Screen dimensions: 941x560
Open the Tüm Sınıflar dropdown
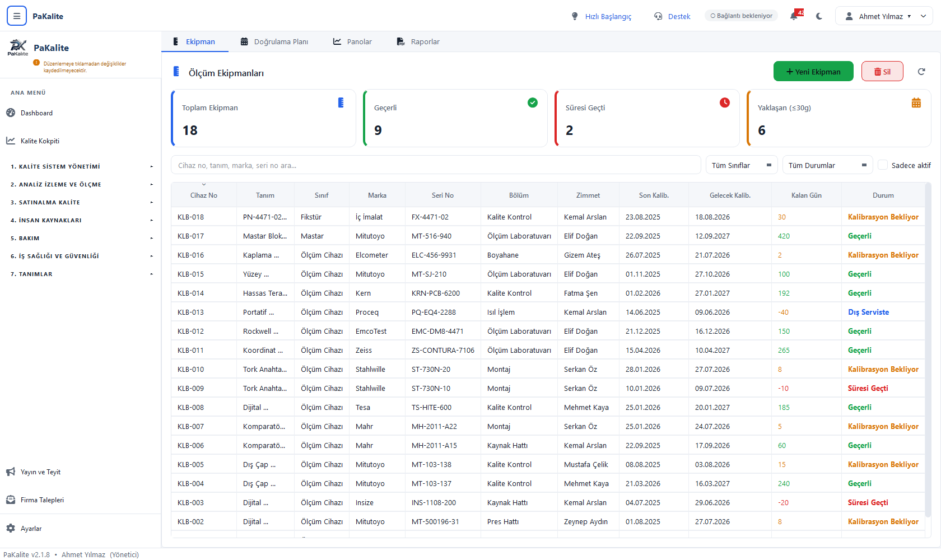[742, 165]
